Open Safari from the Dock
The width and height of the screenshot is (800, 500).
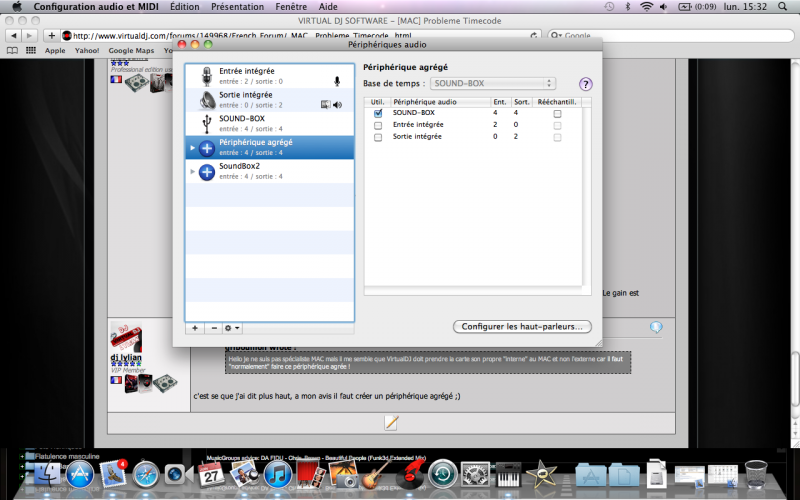tap(146, 474)
